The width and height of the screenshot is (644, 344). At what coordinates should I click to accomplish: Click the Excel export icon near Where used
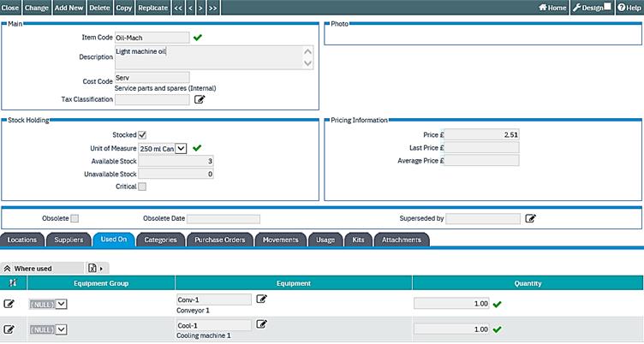coord(92,268)
